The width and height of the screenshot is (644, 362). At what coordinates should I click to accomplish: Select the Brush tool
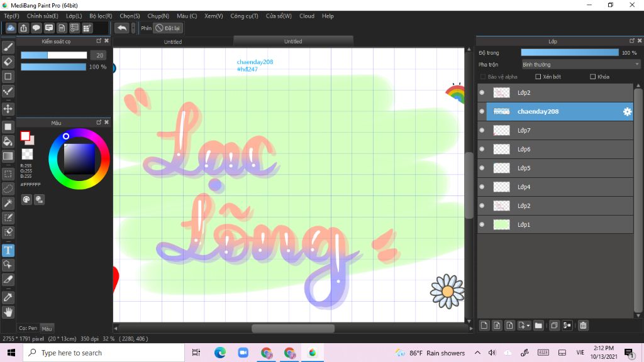[8, 47]
